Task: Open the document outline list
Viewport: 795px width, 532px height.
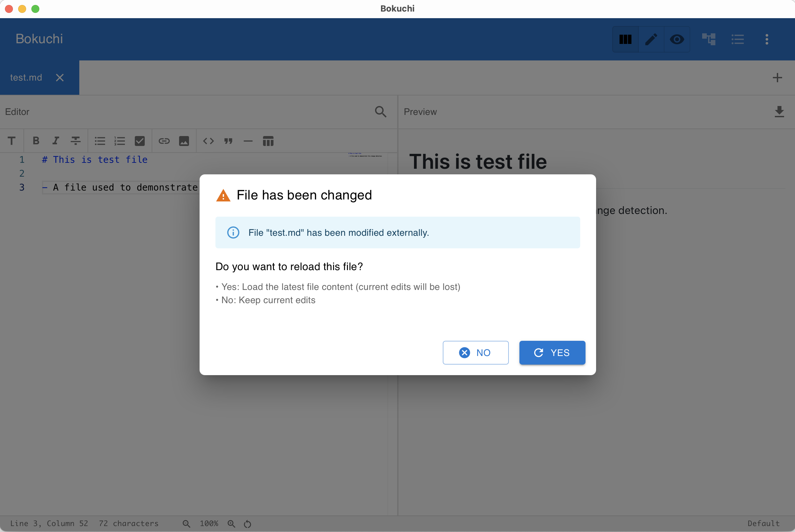Action: (738, 39)
